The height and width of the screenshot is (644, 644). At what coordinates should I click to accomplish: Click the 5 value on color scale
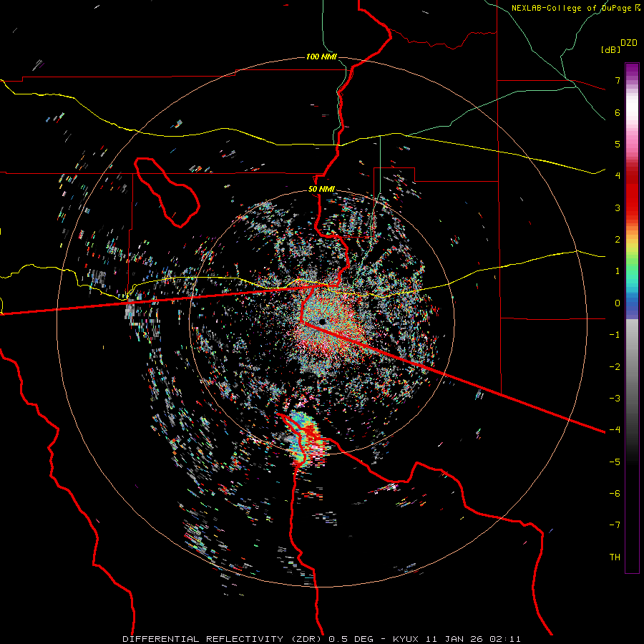(x=618, y=144)
